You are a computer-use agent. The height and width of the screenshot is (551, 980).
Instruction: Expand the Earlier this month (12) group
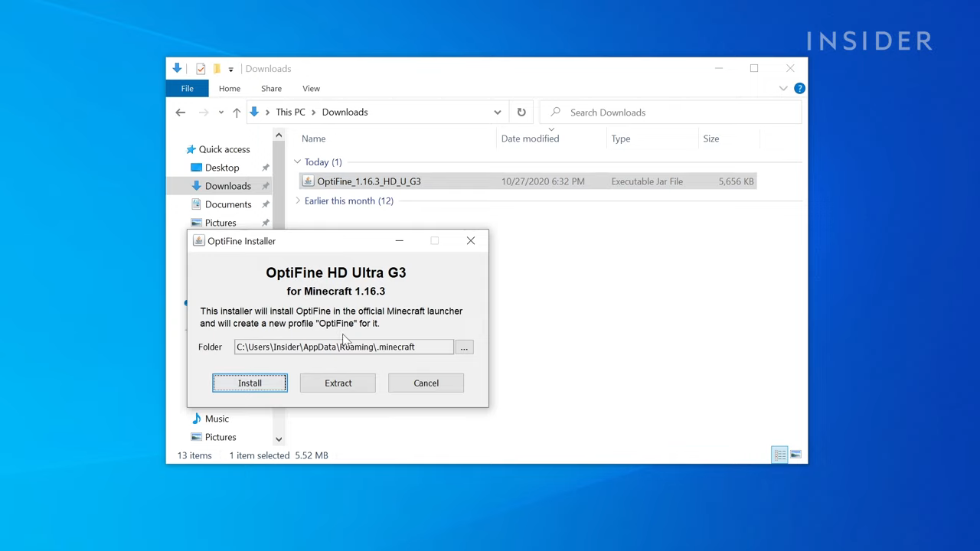tap(298, 201)
